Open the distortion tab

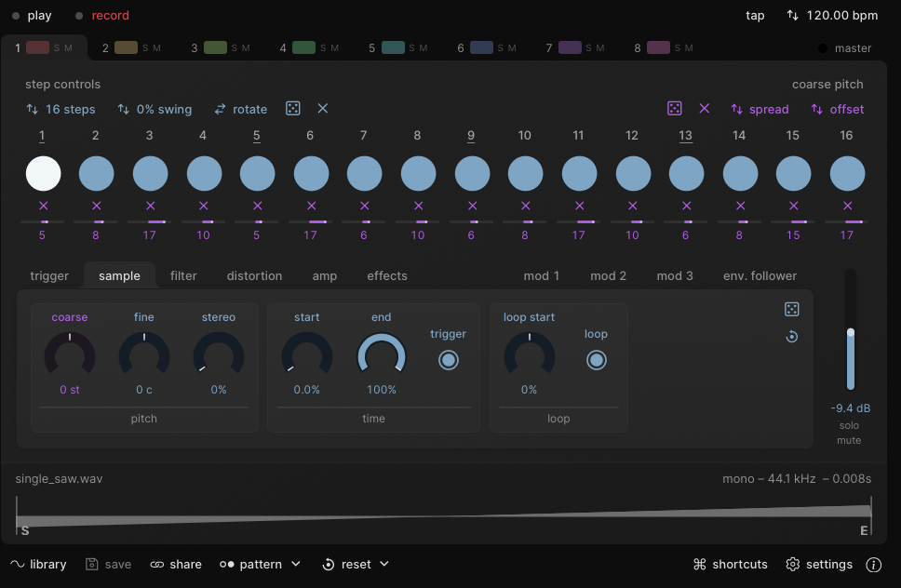coord(254,276)
